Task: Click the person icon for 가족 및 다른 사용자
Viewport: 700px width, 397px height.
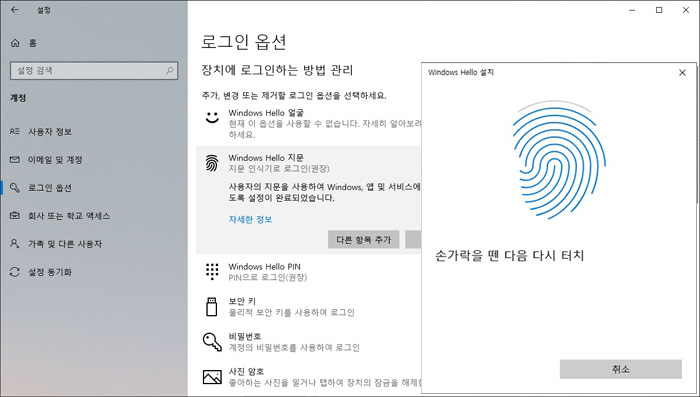Action: point(15,244)
